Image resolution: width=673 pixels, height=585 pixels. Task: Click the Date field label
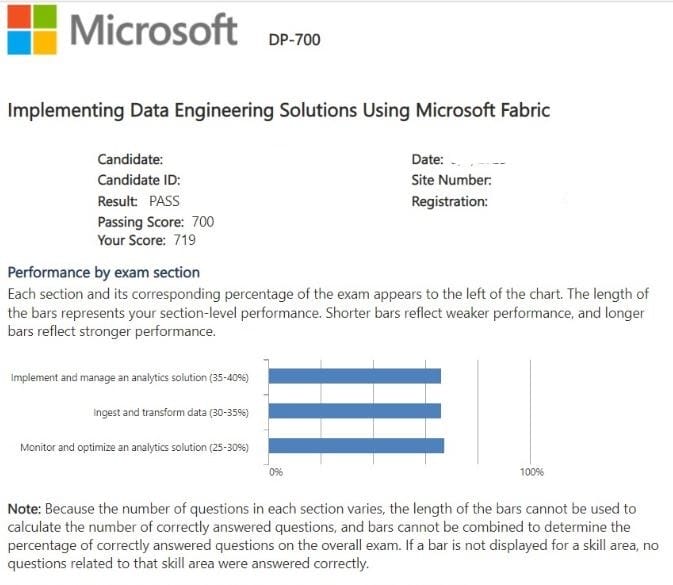click(x=427, y=159)
